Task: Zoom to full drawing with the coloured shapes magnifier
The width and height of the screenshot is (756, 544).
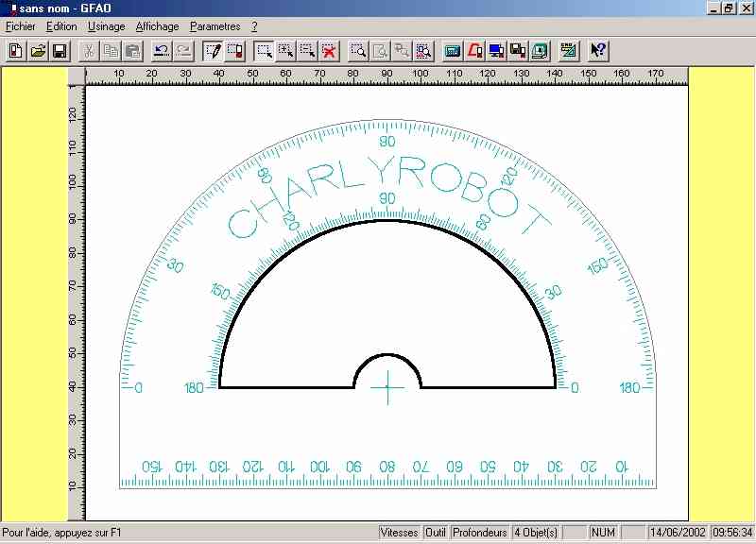Action: click(423, 51)
